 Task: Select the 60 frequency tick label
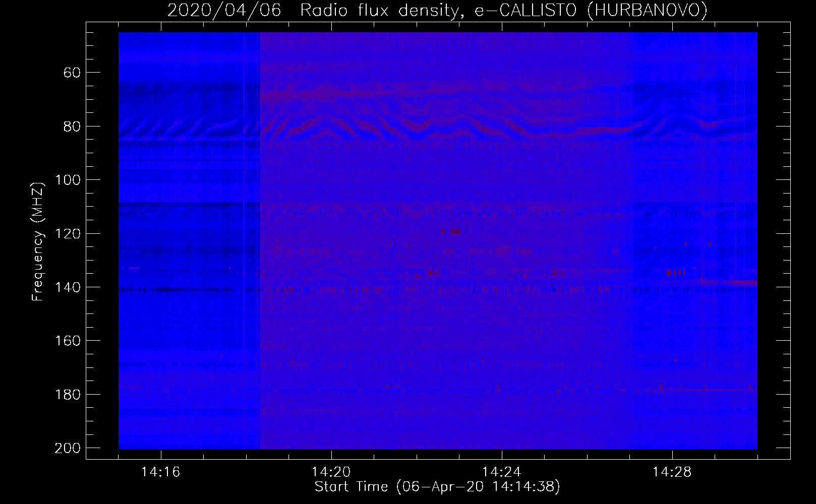click(x=73, y=73)
